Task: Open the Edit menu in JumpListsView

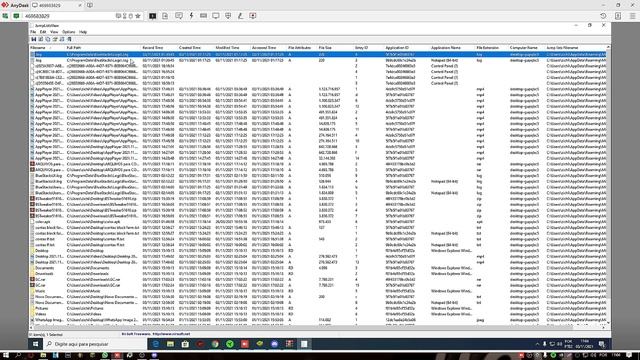Action: (43, 32)
